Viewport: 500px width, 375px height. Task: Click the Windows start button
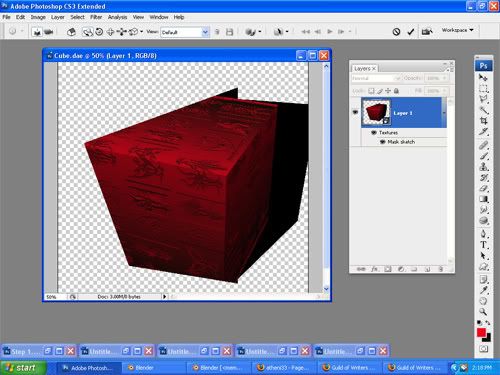(x=23, y=368)
